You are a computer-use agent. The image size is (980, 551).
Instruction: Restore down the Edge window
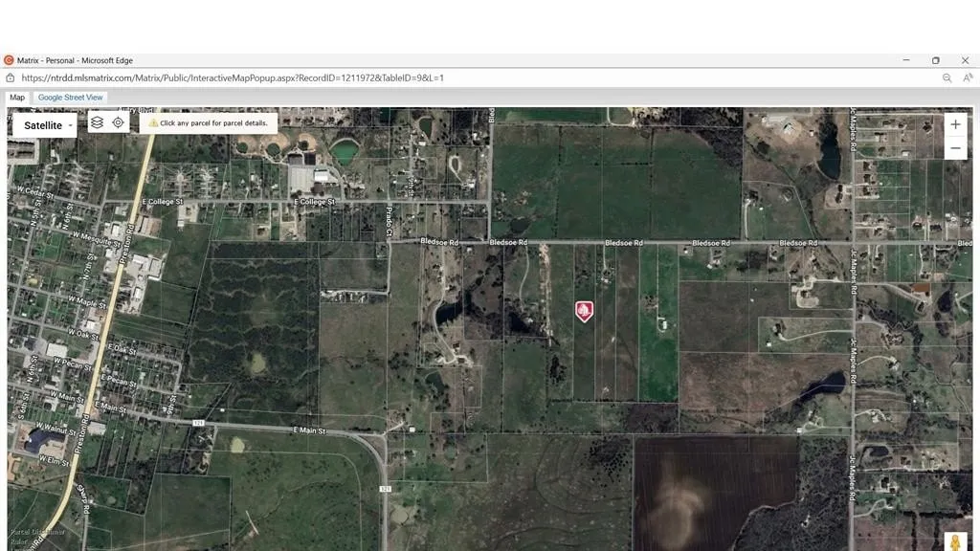935,60
